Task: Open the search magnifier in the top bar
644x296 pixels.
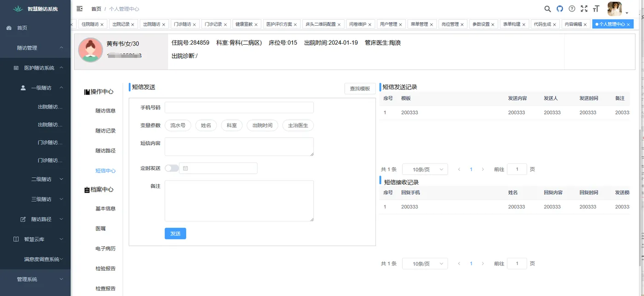Action: tap(547, 8)
